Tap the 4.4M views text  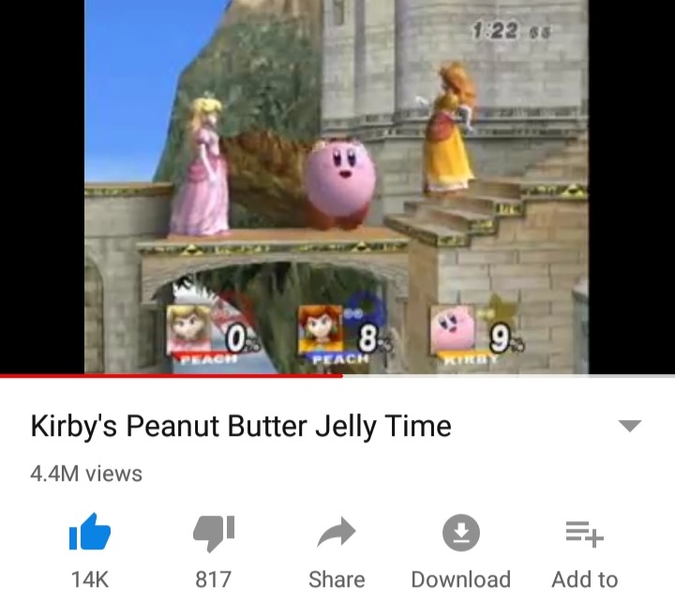coord(86,473)
